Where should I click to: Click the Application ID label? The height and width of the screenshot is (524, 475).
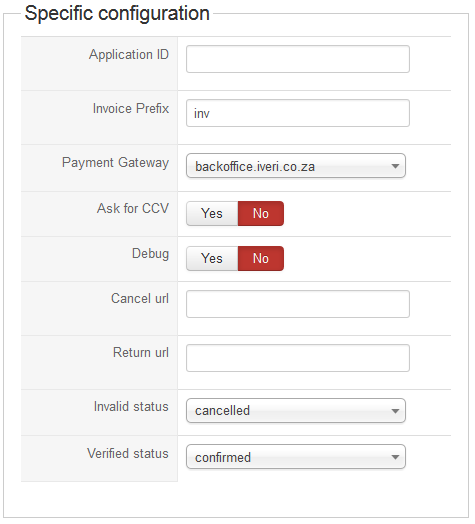coord(129,55)
